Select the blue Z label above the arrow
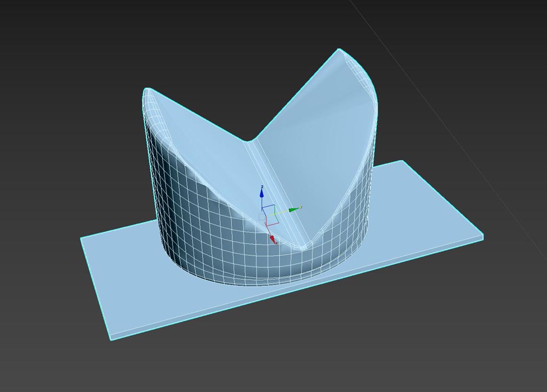Screen dimensions: 547x392 262,187
